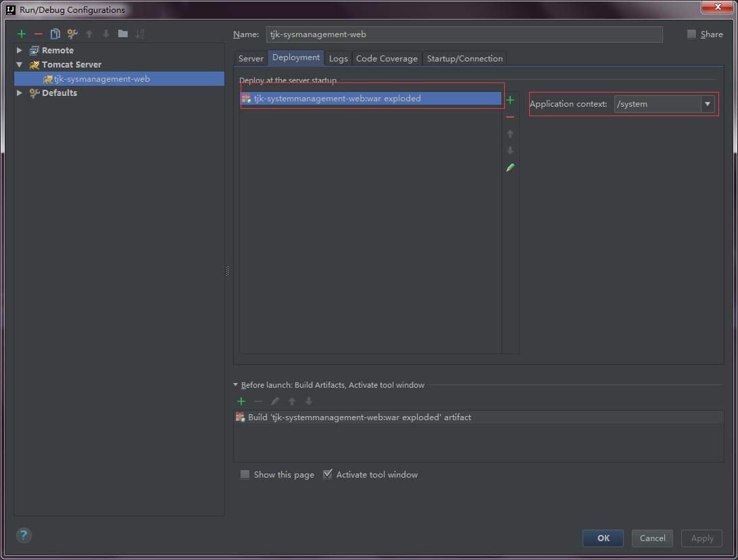The image size is (738, 560).
Task: Add before launch task green plus
Action: point(241,401)
